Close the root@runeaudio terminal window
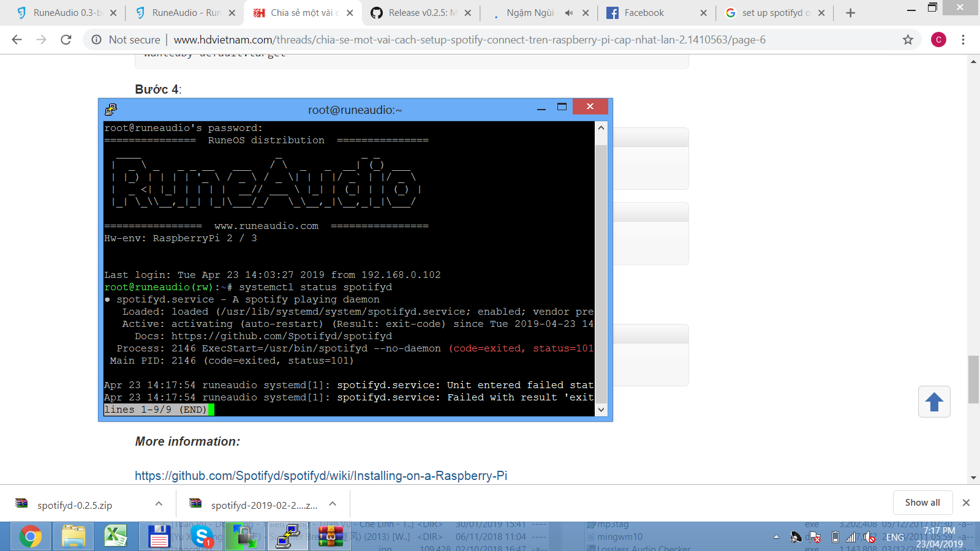980x551 pixels. click(x=590, y=107)
